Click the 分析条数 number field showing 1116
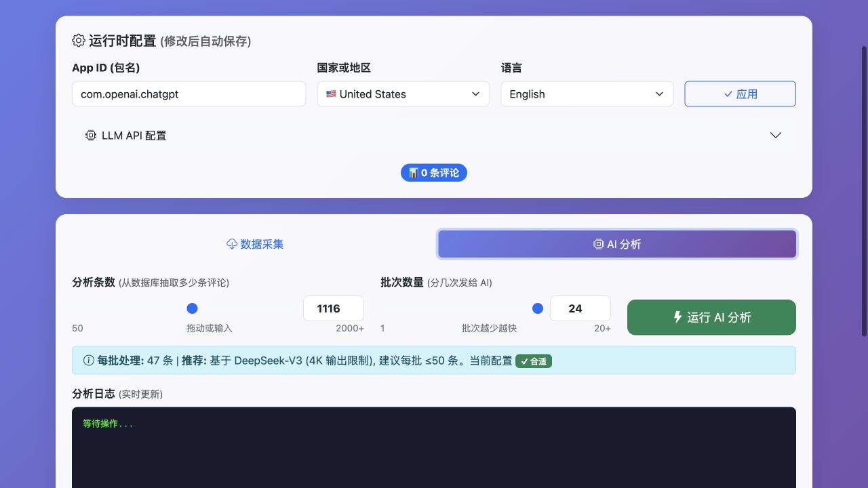868x488 pixels. (x=334, y=308)
